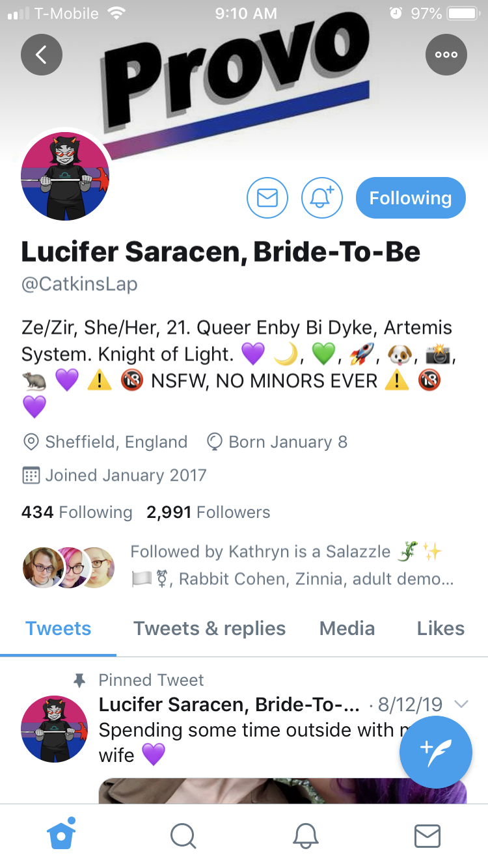Tap the compose tweet feather button
The height and width of the screenshot is (868, 488).
(436, 752)
